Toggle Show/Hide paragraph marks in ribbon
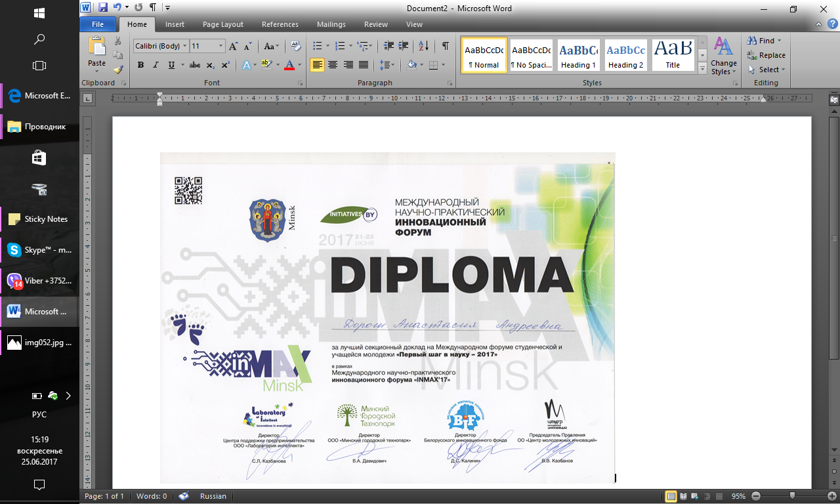 coord(446,46)
